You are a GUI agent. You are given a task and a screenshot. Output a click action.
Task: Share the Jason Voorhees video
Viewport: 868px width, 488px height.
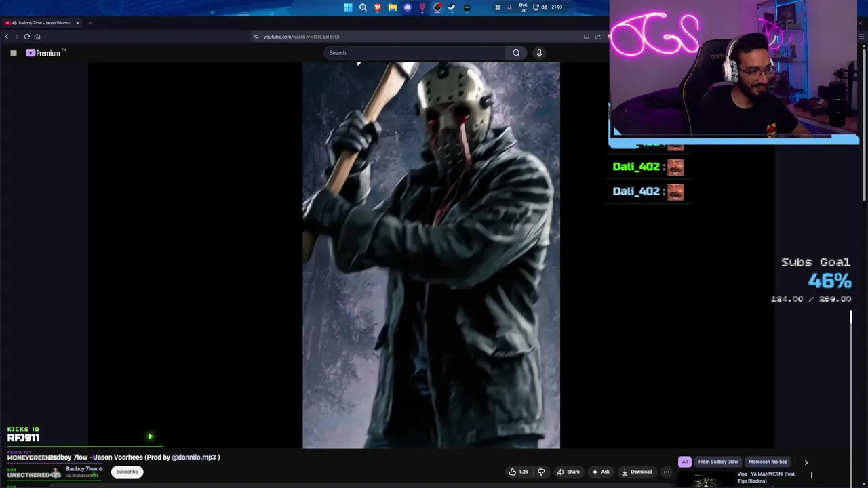coord(568,472)
